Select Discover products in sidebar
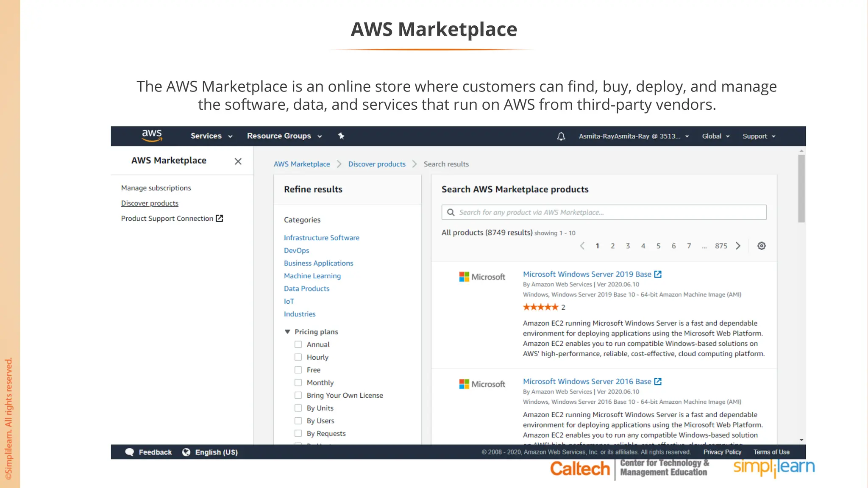868x488 pixels. [x=150, y=203]
